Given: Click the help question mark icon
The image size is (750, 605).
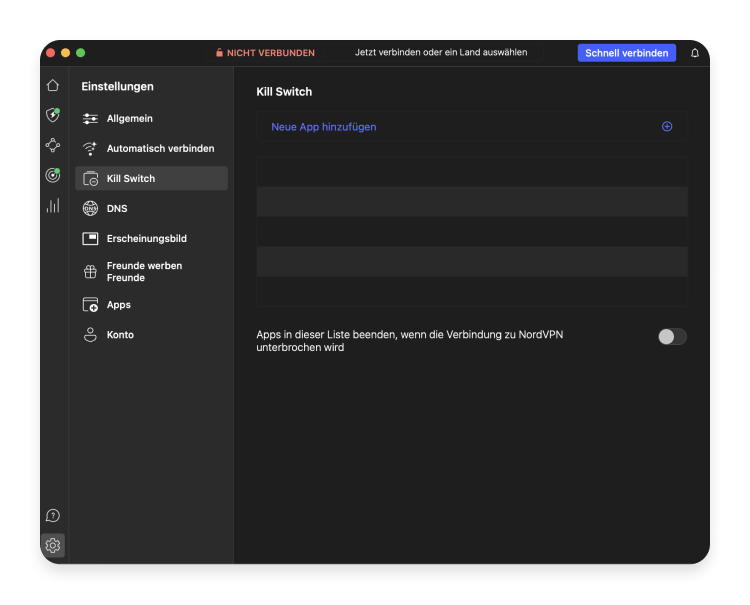Looking at the screenshot, I should click(x=53, y=515).
